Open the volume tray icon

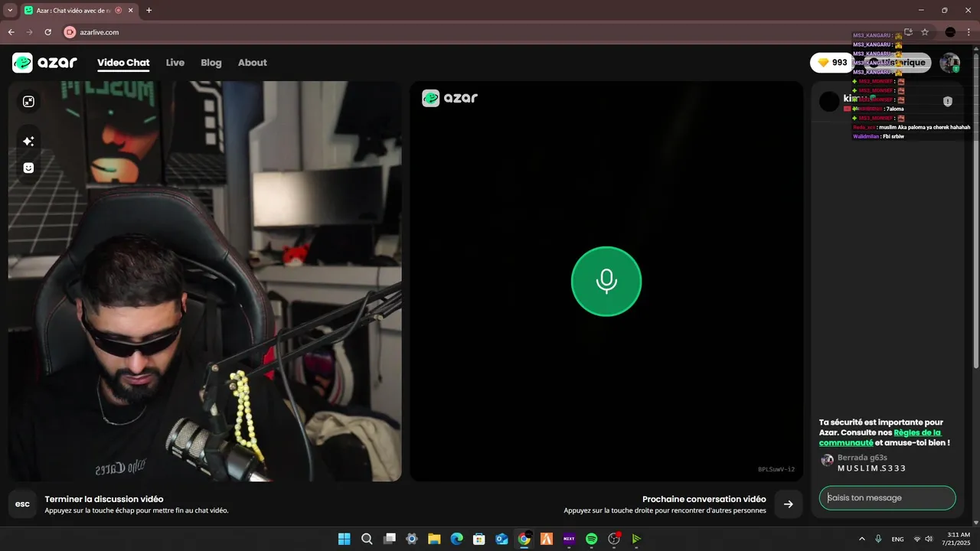[x=929, y=539]
